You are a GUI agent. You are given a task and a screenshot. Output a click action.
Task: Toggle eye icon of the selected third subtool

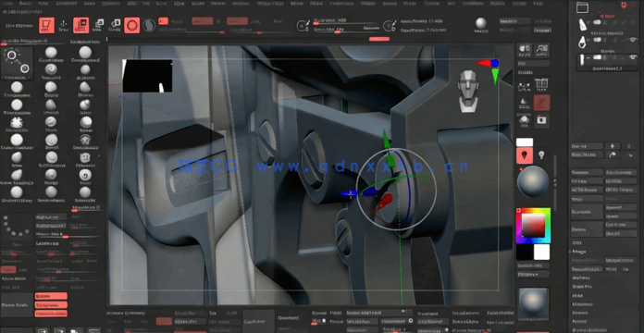pos(632,57)
